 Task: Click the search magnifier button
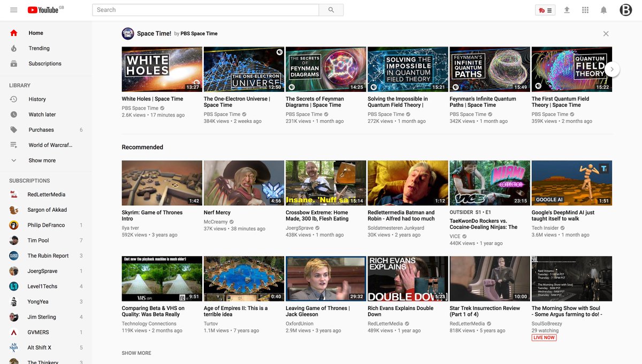tap(331, 10)
